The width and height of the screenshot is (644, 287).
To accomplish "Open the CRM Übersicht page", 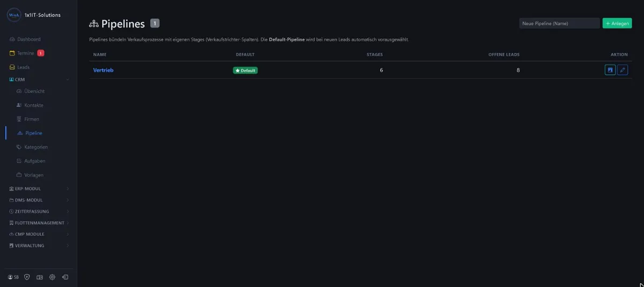I will (x=31, y=91).
